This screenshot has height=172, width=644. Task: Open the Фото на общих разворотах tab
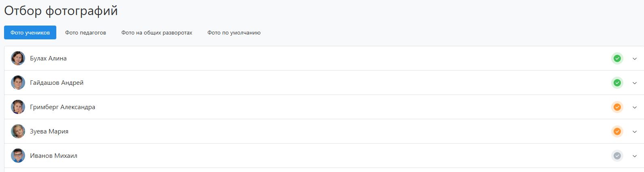(157, 32)
